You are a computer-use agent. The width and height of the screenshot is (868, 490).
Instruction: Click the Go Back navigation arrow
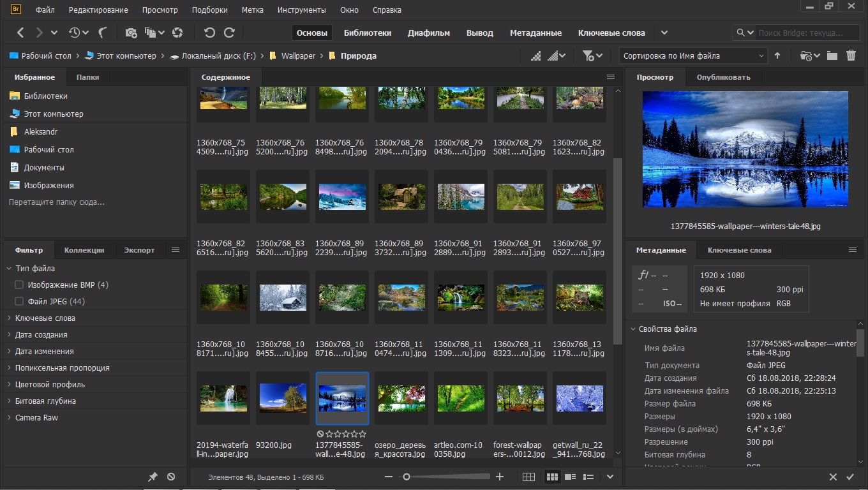point(20,33)
